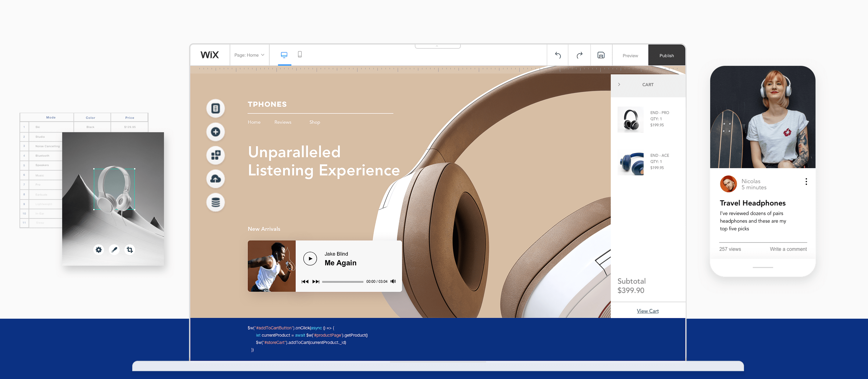Click the Preview button
868x379 pixels.
tap(630, 55)
